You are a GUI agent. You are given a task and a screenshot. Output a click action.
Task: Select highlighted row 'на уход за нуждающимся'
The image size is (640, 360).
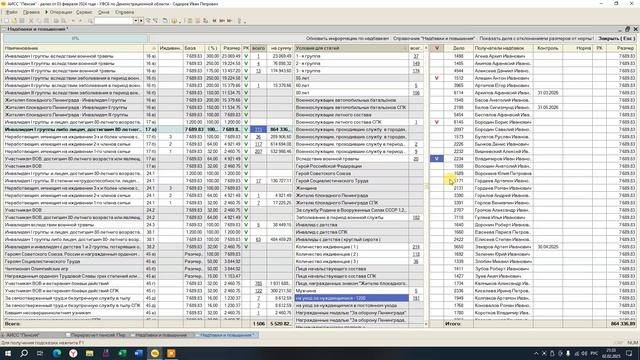coord(351,298)
